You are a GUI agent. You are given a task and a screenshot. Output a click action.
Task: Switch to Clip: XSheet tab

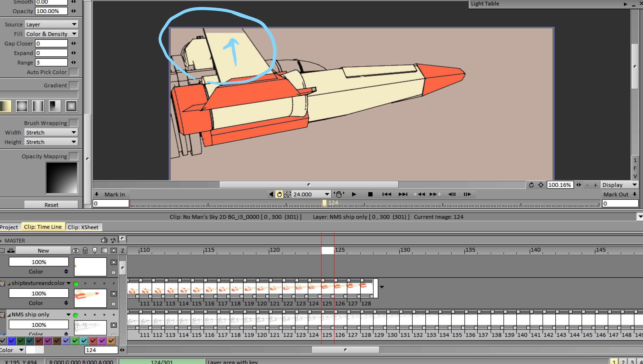83,227
